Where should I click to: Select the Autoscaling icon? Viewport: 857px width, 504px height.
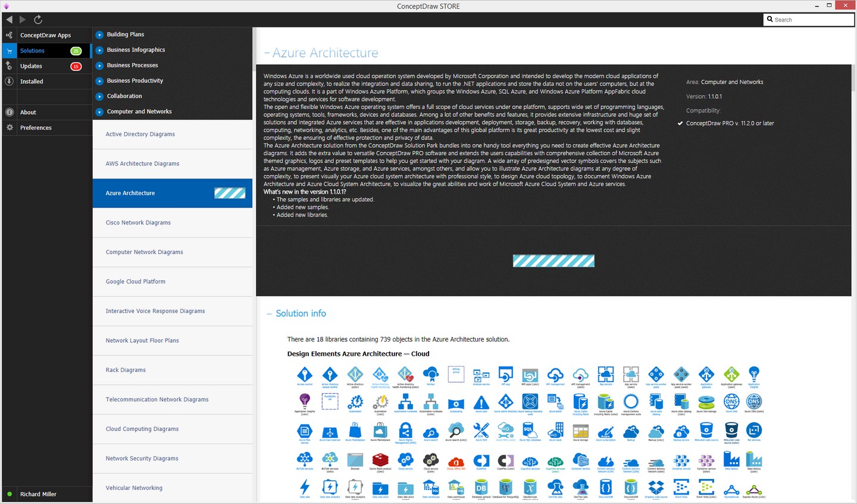click(456, 403)
